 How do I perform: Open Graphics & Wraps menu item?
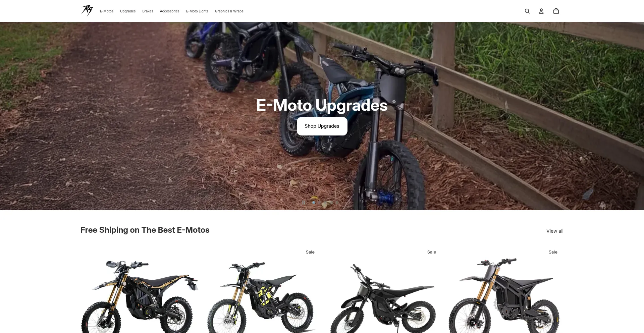click(229, 11)
